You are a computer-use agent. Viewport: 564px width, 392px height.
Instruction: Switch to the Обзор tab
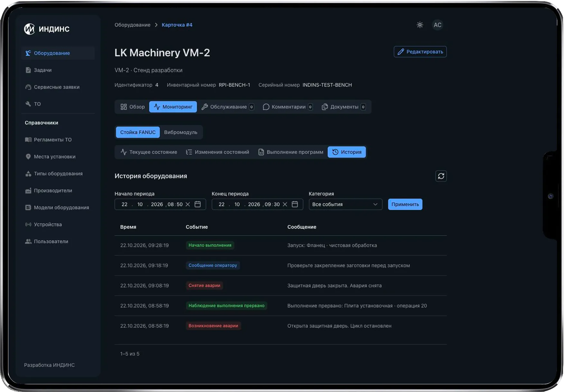(132, 107)
